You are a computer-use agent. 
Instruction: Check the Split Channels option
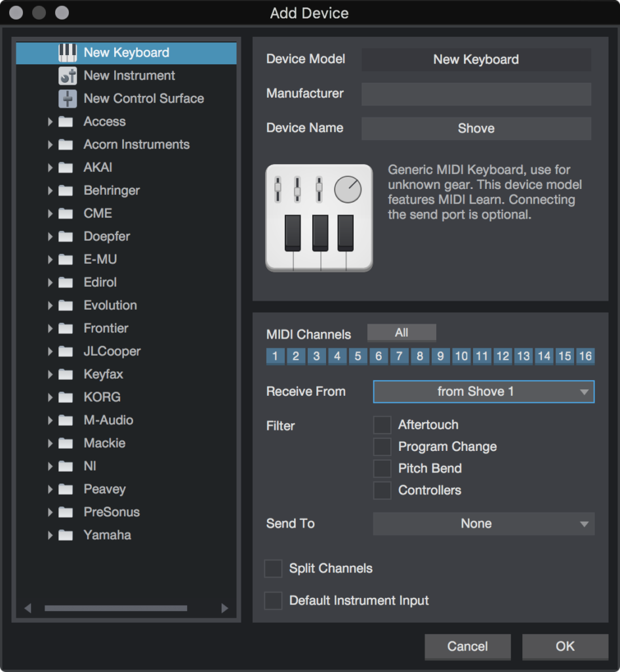click(x=273, y=568)
